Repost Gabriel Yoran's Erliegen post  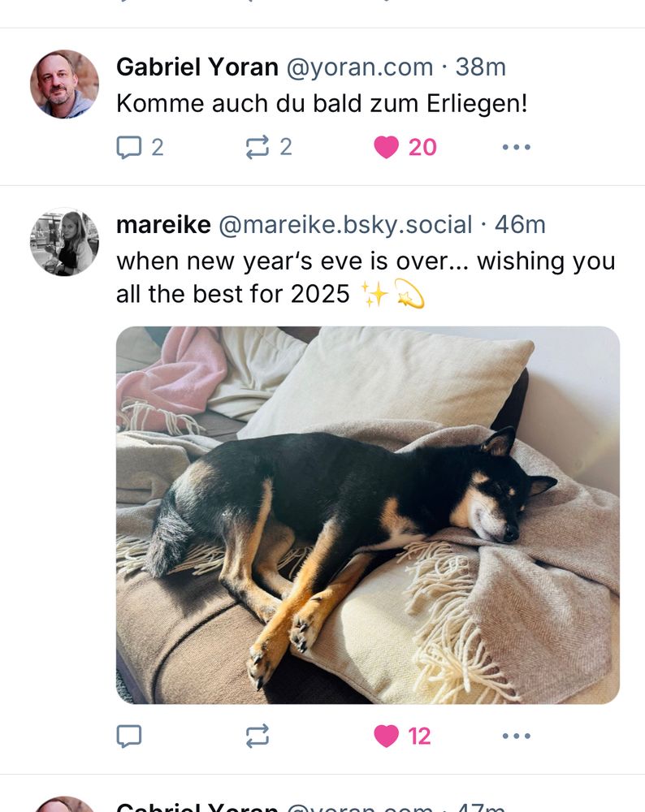(x=268, y=147)
